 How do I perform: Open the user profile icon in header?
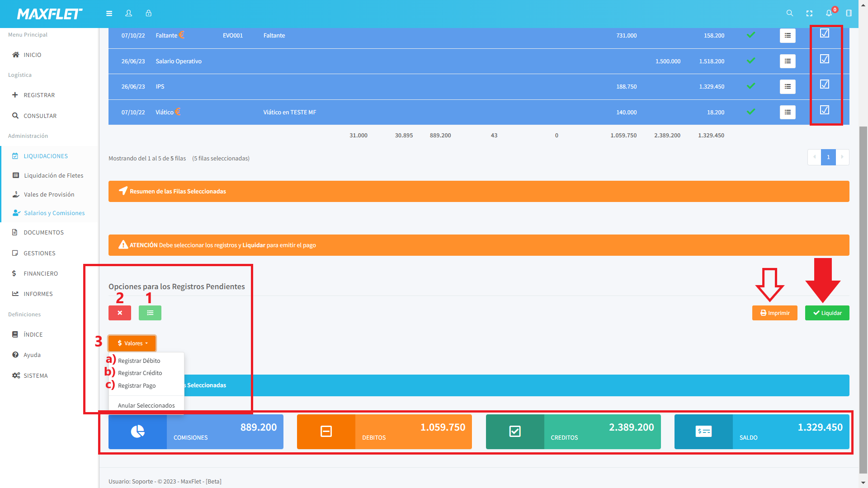click(x=129, y=14)
